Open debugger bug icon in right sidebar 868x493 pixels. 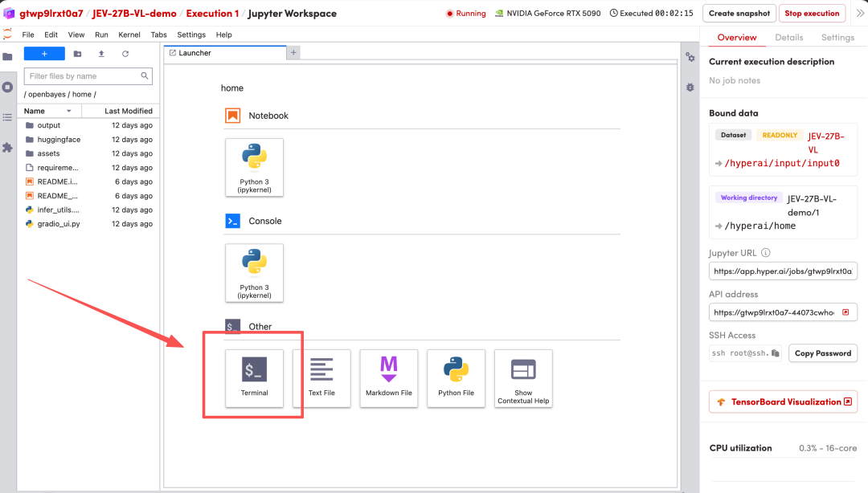(690, 88)
